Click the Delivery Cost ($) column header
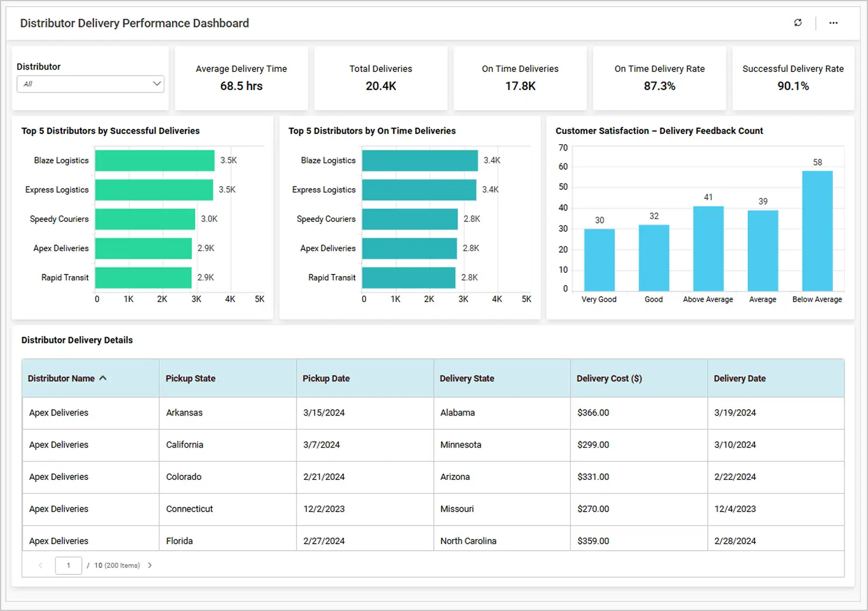Screen dimensions: 868x611 pyautogui.click(x=639, y=378)
